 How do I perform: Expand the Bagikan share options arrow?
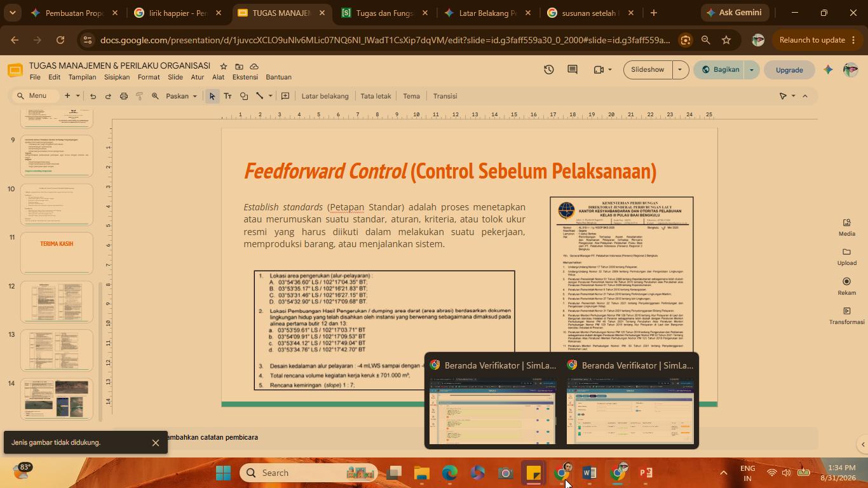[x=751, y=69]
